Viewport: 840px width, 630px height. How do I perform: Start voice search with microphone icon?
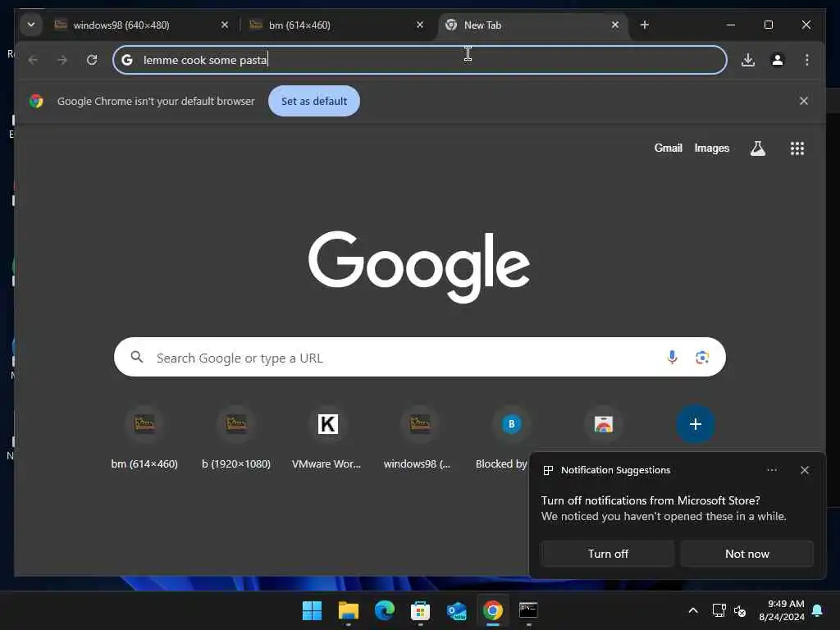pos(672,357)
